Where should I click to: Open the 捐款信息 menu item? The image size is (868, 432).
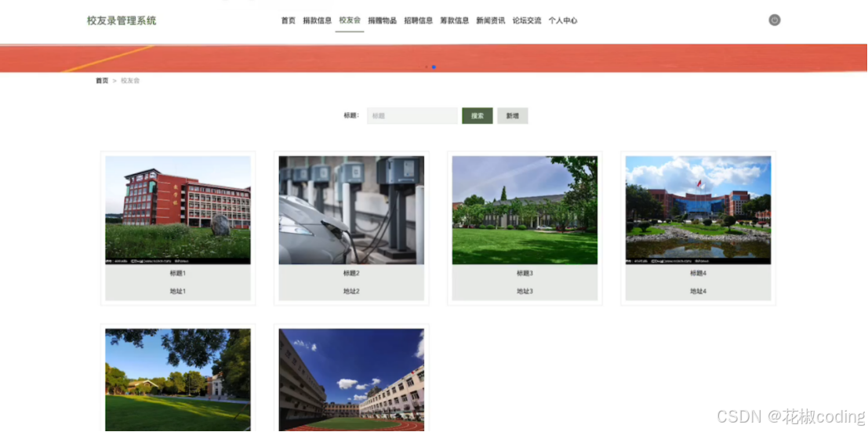click(318, 20)
